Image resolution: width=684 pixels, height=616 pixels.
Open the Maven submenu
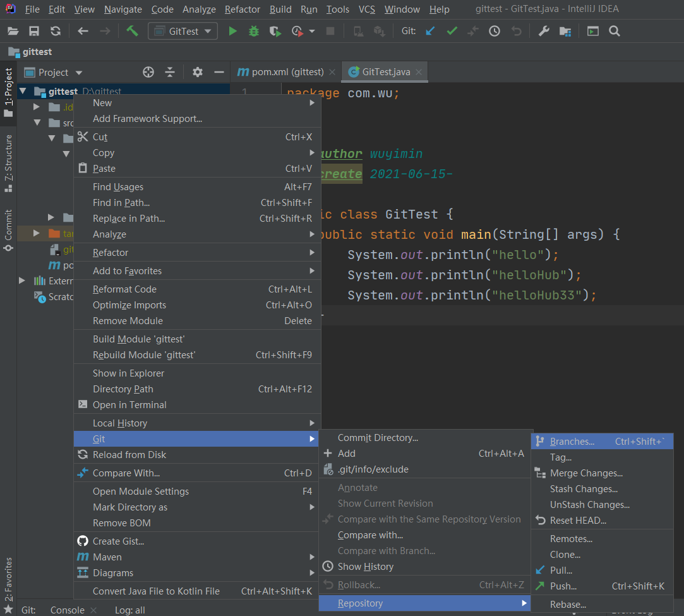(x=197, y=557)
